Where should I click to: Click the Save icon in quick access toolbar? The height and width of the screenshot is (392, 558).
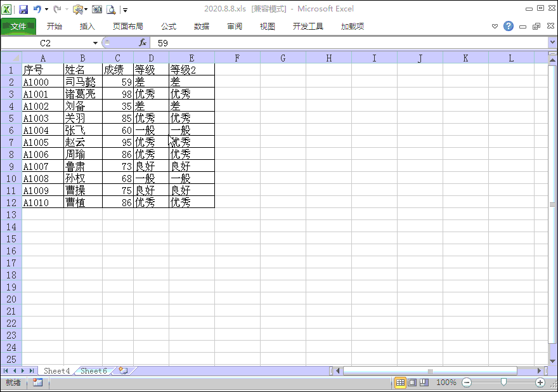click(x=23, y=10)
